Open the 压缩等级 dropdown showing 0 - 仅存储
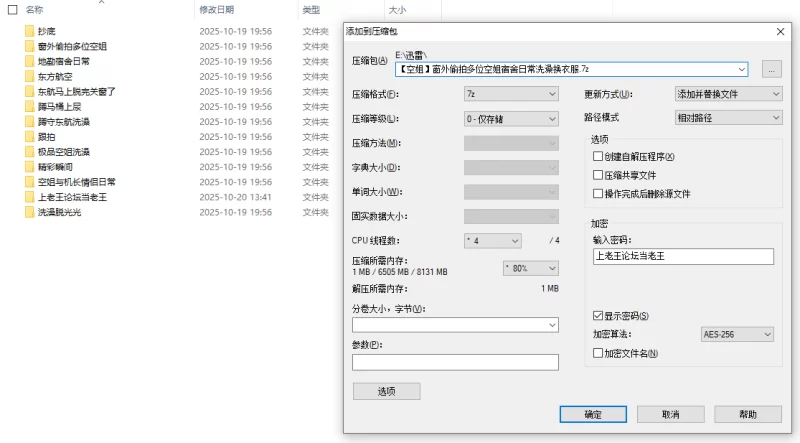The image size is (800, 443). (x=511, y=119)
